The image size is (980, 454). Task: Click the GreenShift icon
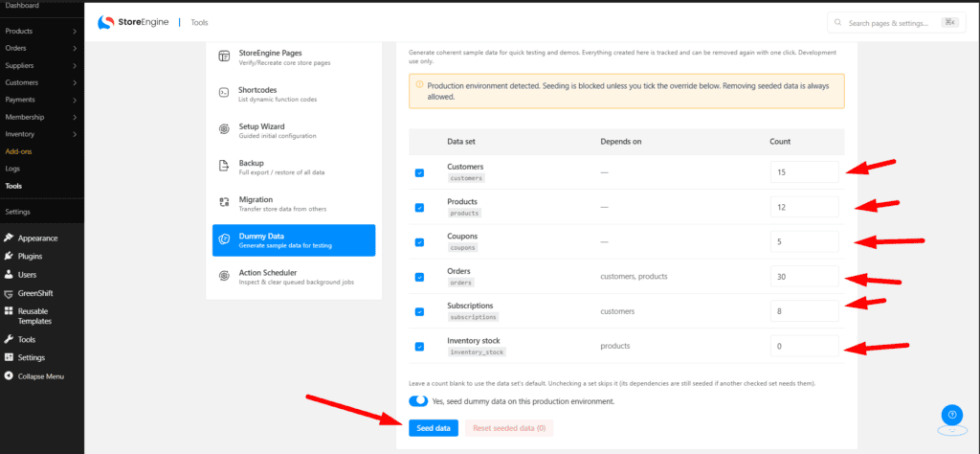tap(8, 293)
